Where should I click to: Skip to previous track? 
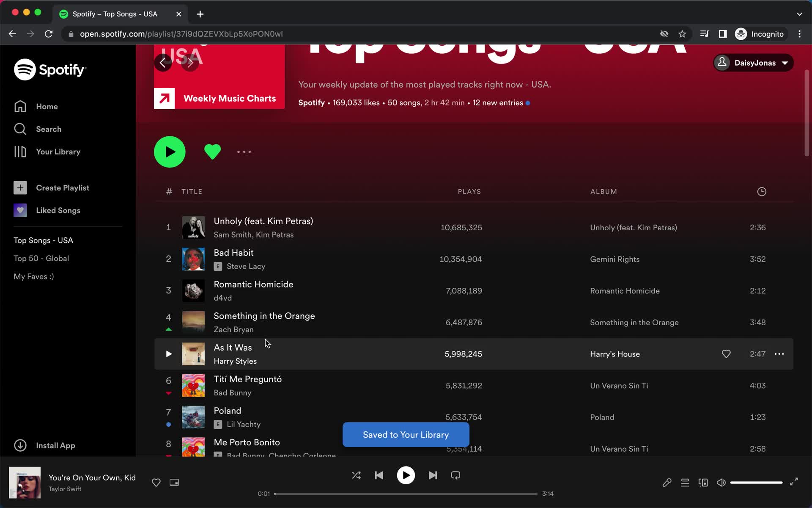379,475
